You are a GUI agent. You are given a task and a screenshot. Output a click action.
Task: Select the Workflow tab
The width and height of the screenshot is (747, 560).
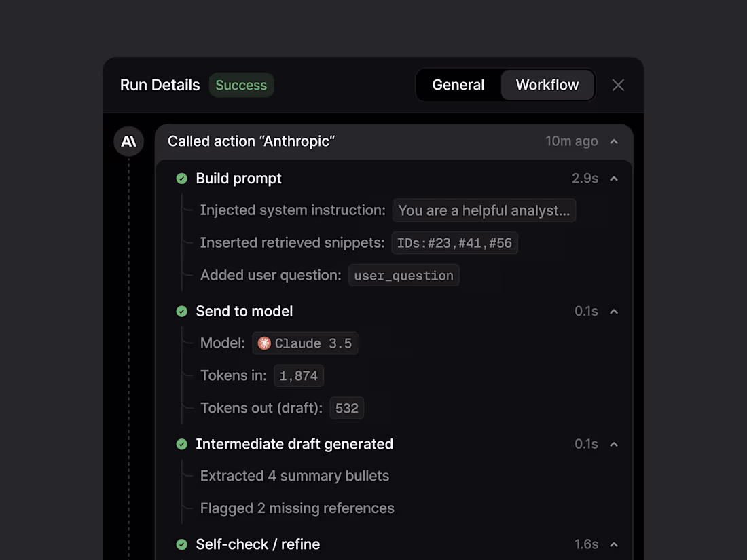point(547,85)
